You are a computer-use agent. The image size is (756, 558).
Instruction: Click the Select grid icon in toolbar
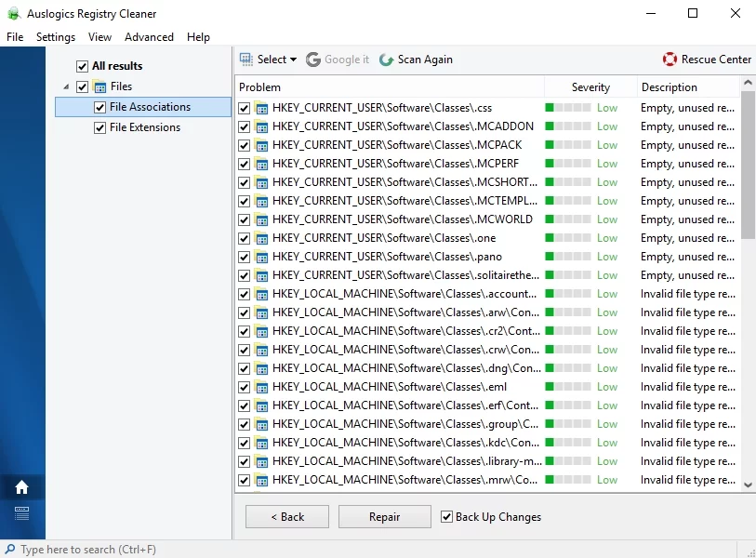246,60
